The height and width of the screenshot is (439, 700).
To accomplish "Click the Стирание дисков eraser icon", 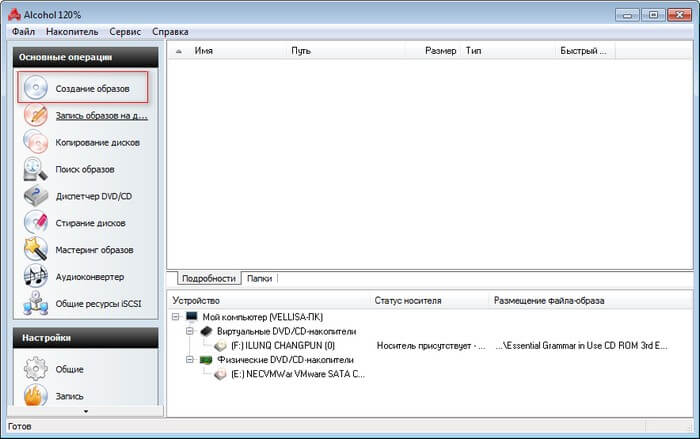I will [x=36, y=222].
